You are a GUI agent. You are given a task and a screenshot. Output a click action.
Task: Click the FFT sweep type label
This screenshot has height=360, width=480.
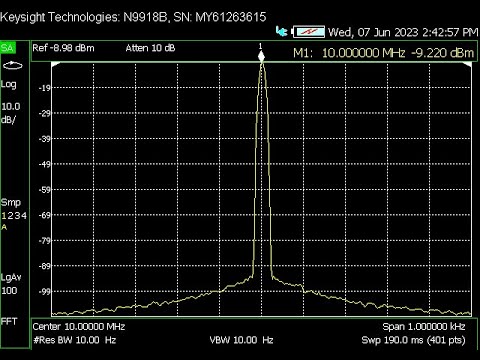point(9,322)
